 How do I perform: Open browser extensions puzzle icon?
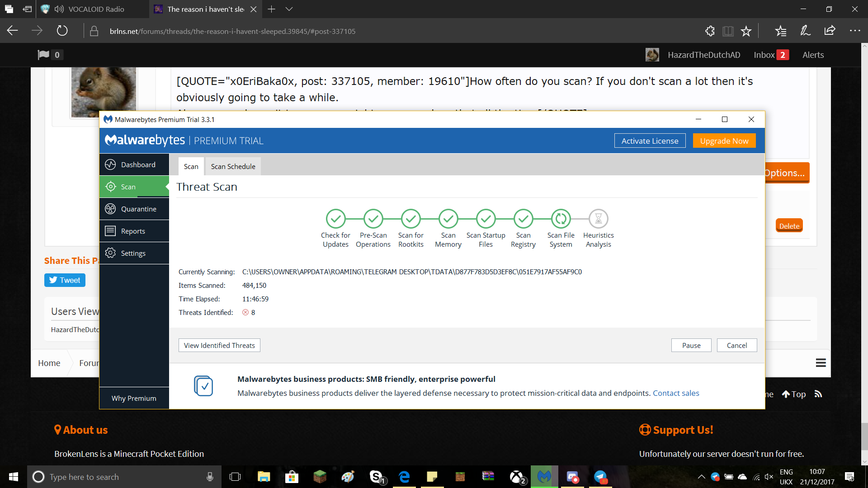710,31
